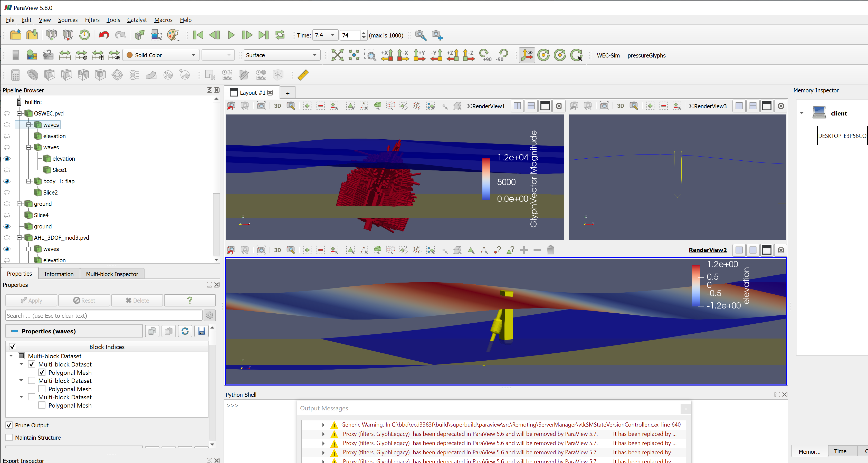
Task: Click the properties search field
Action: [x=103, y=315]
